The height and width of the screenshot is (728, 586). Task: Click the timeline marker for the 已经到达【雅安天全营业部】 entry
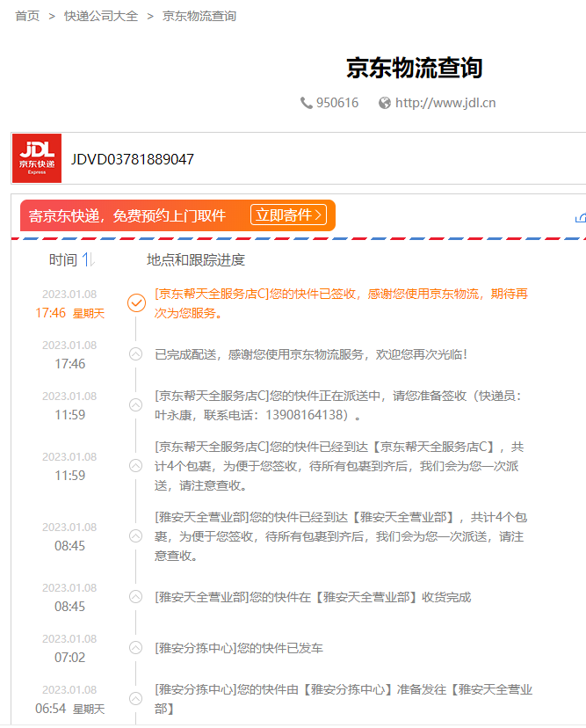135,536
